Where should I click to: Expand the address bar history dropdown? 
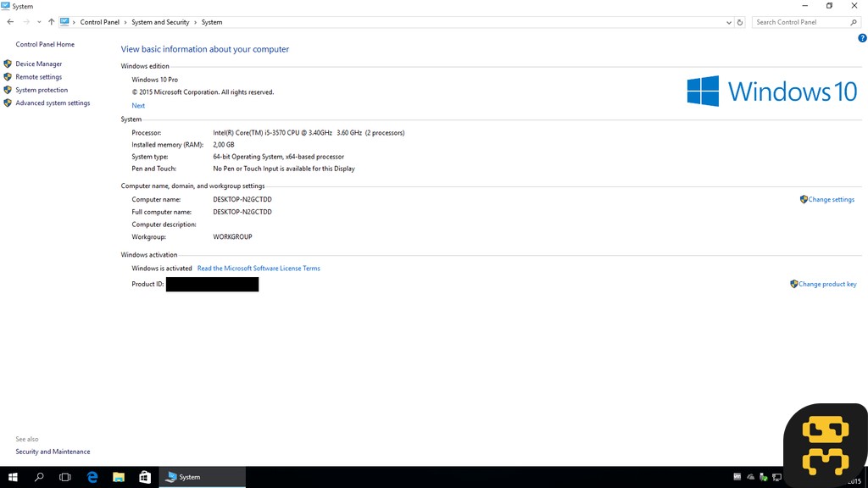pos(728,22)
